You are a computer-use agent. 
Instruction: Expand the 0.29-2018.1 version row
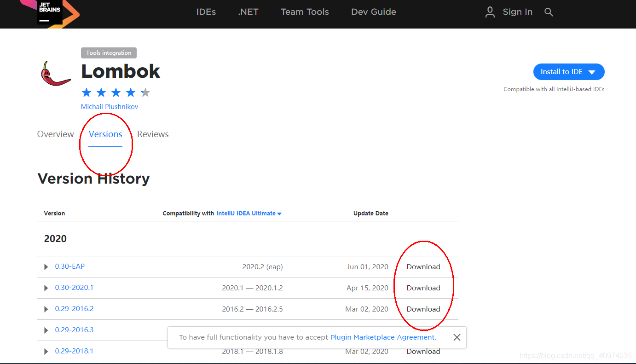click(46, 352)
